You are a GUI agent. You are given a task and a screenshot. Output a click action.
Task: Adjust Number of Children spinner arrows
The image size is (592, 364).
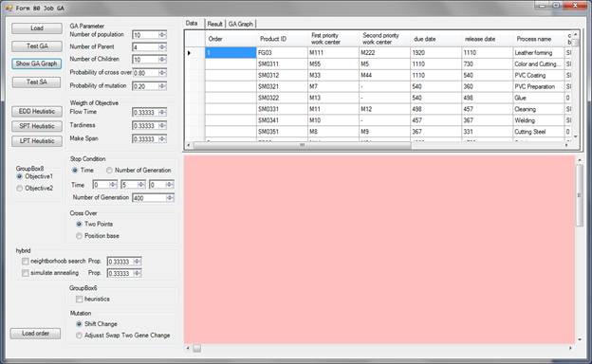click(x=162, y=60)
